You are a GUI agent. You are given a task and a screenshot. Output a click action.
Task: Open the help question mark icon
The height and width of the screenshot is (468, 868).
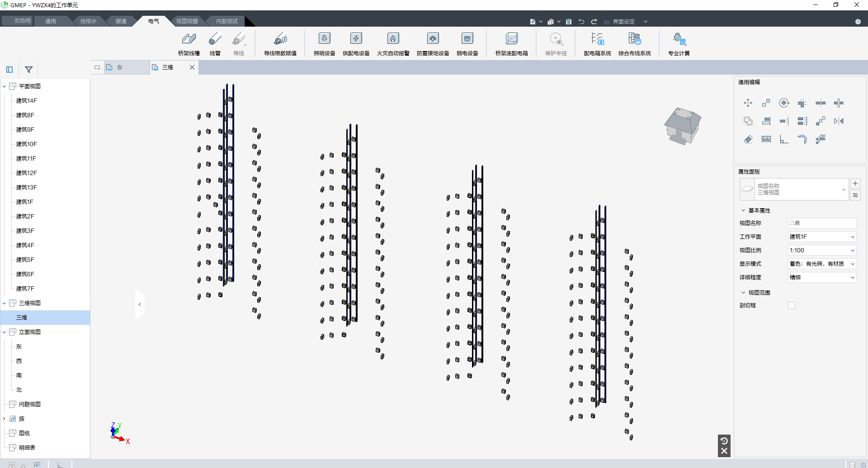[858, 22]
